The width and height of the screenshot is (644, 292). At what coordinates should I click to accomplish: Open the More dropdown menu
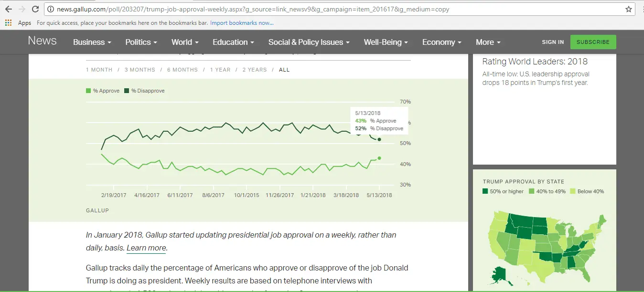[x=488, y=42]
